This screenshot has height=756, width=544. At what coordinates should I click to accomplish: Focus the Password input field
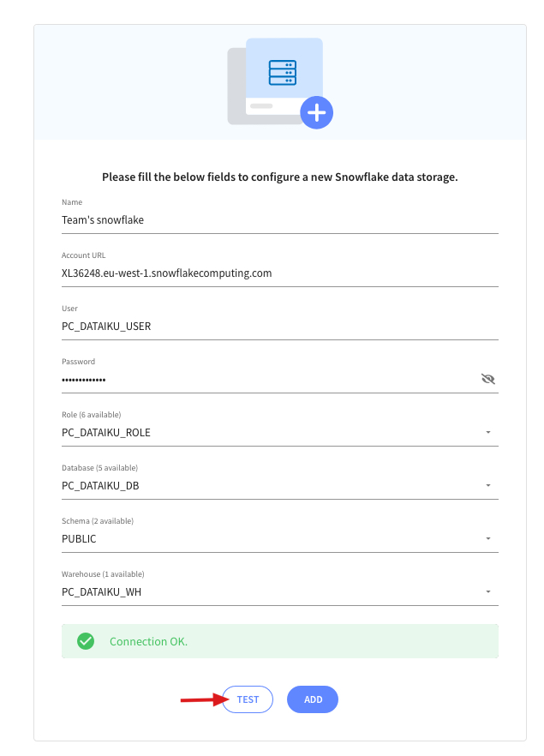[270, 380]
